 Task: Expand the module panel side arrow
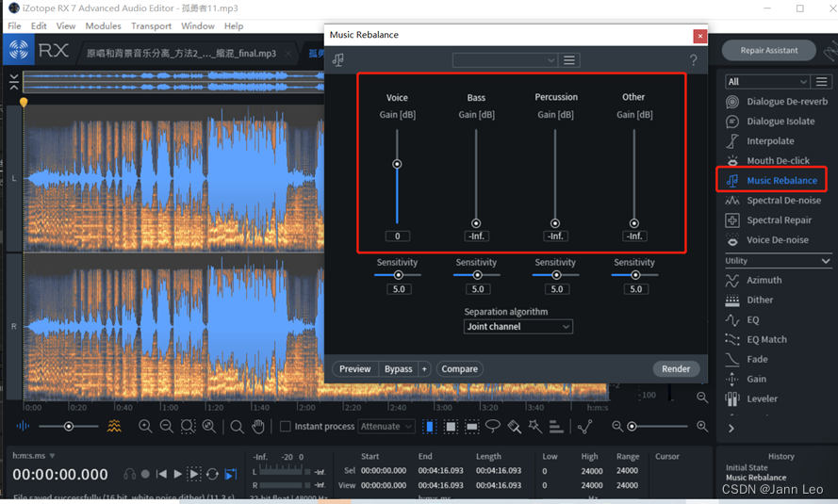click(731, 429)
